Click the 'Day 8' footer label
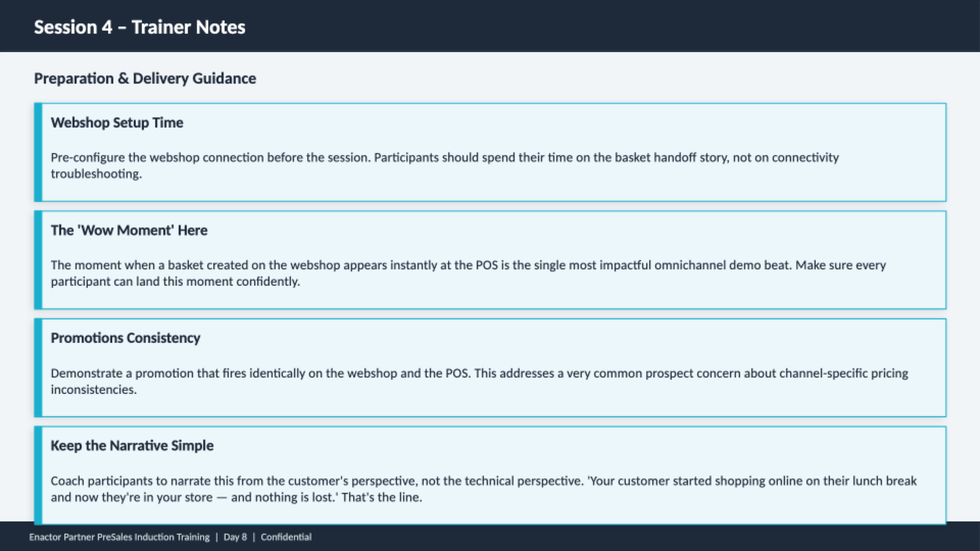This screenshot has width=980, height=551. (x=235, y=537)
